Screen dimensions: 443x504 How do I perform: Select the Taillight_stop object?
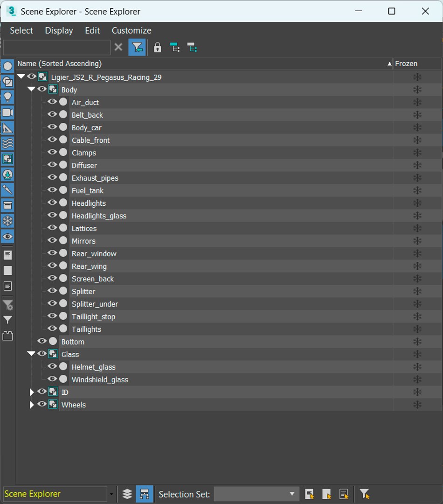click(x=93, y=316)
